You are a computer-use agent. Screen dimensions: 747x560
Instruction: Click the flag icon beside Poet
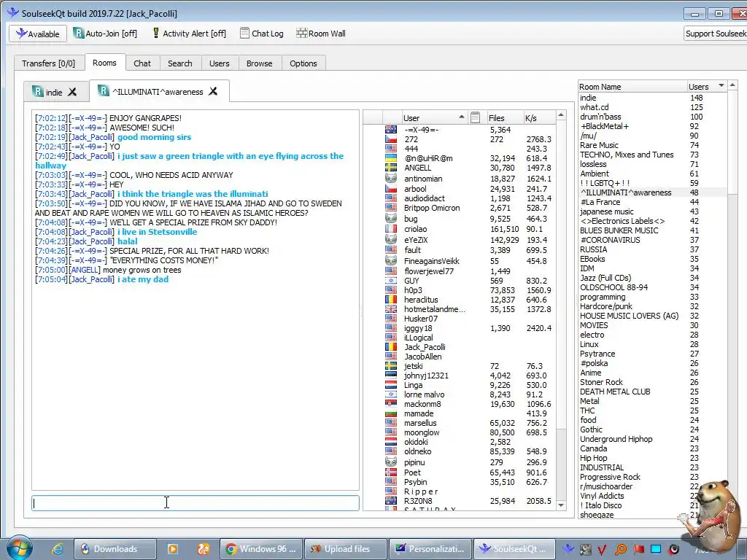(391, 472)
